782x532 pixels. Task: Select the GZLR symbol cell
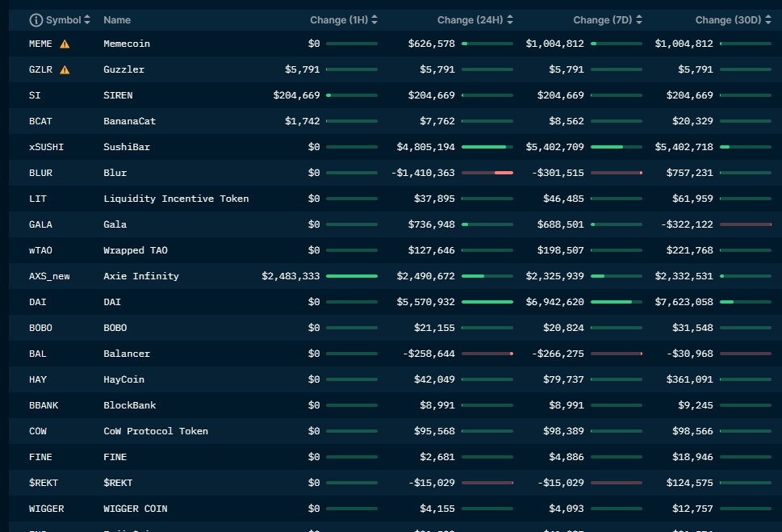[40, 69]
